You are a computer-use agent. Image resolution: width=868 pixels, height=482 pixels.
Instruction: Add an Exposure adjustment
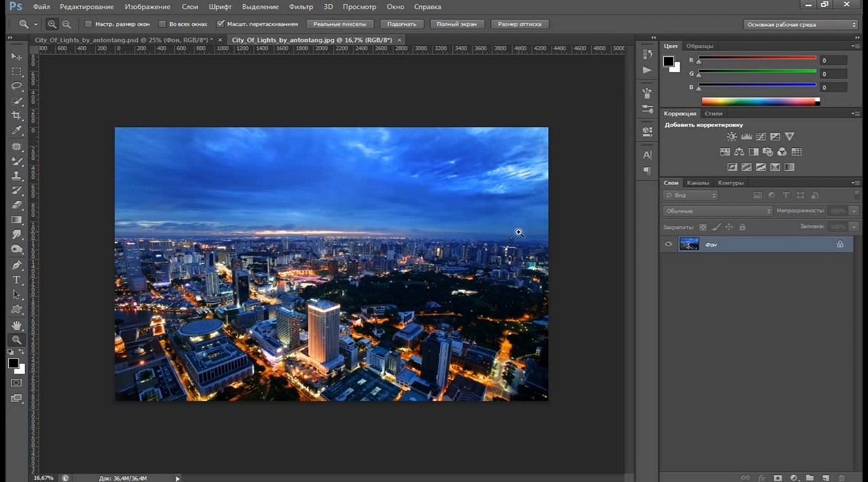[775, 137]
